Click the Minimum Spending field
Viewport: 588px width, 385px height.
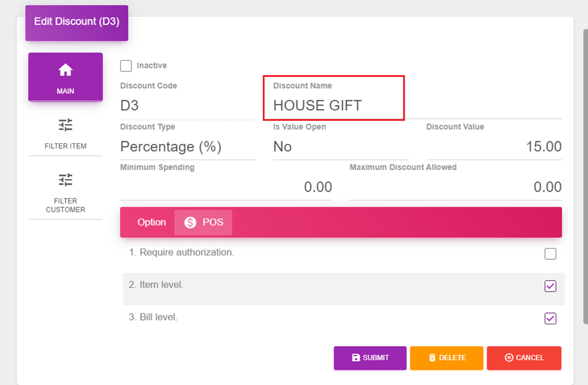225,187
